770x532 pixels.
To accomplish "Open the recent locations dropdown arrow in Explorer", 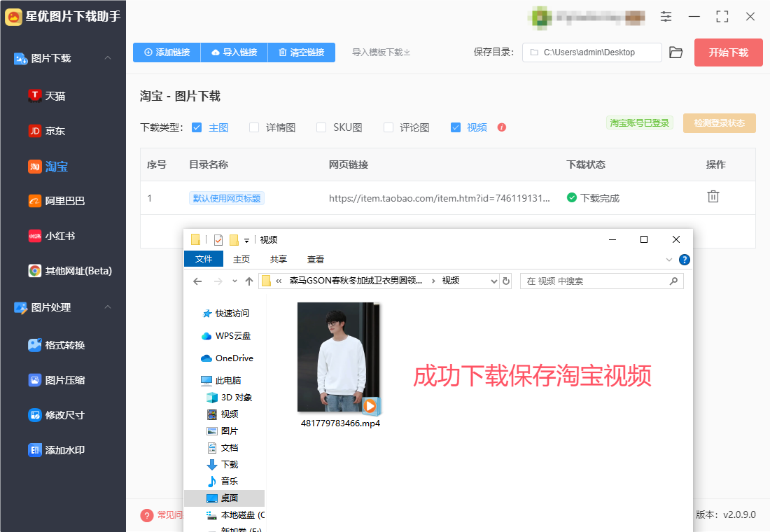I will click(x=234, y=281).
